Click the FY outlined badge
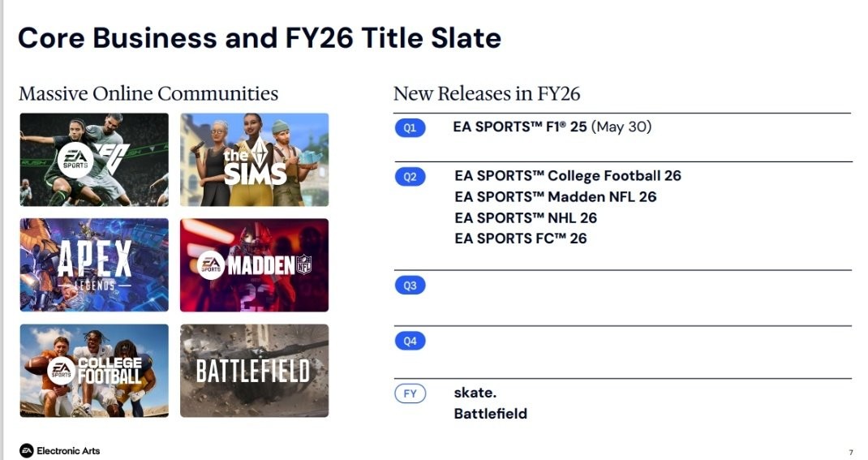 410,393
